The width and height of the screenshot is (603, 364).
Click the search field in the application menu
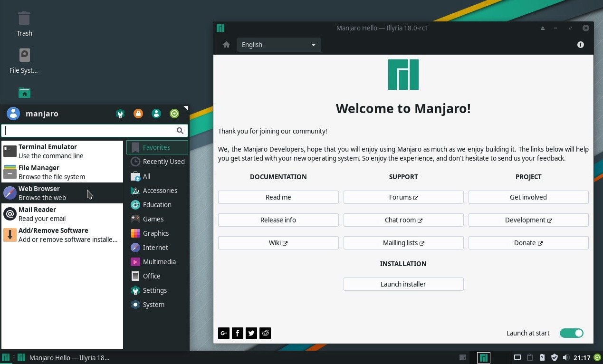90,130
